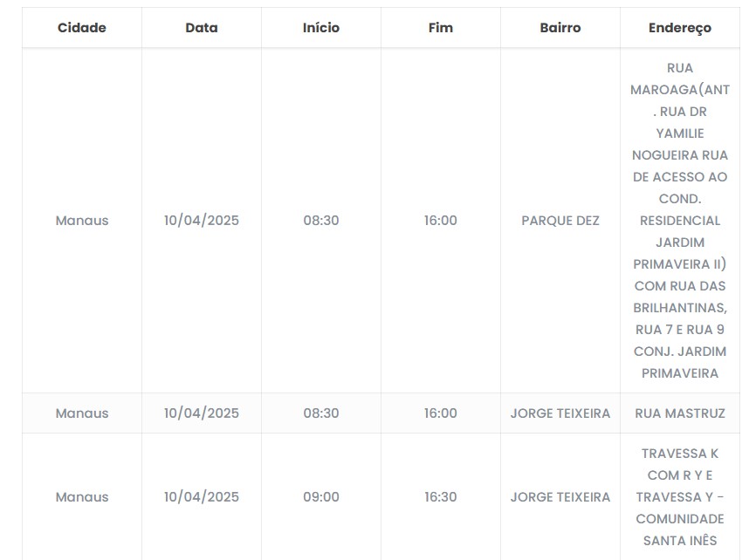Click Manaus in the TRAVESSA K row
Image resolution: width=749 pixels, height=560 pixels.
[x=82, y=497]
